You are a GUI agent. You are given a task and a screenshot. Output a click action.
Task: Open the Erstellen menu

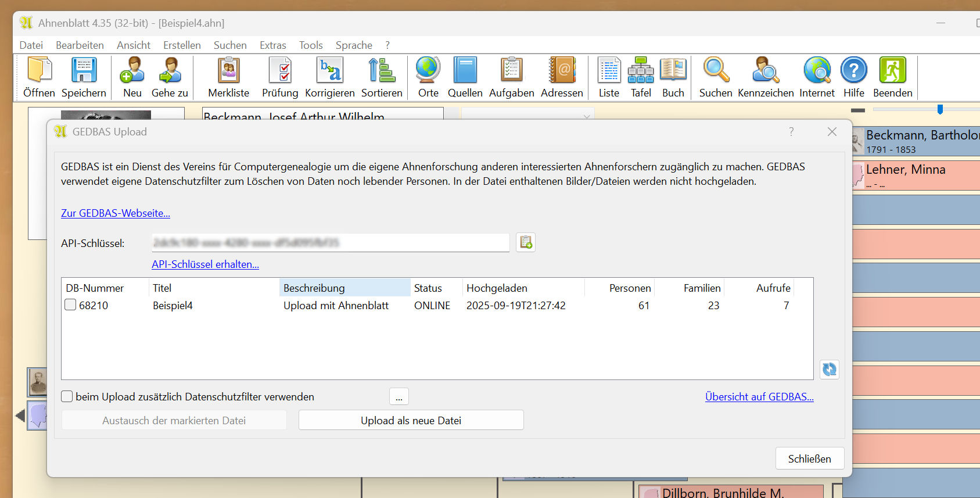pyautogui.click(x=182, y=45)
